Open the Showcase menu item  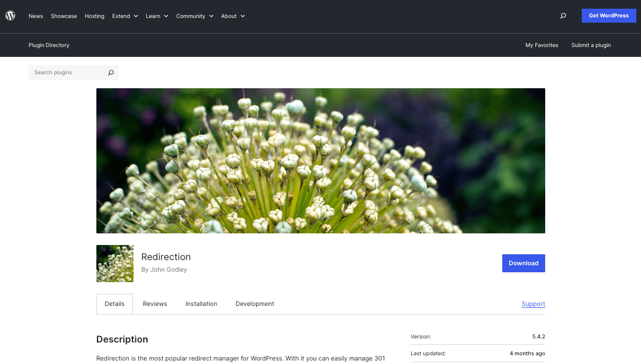click(64, 16)
